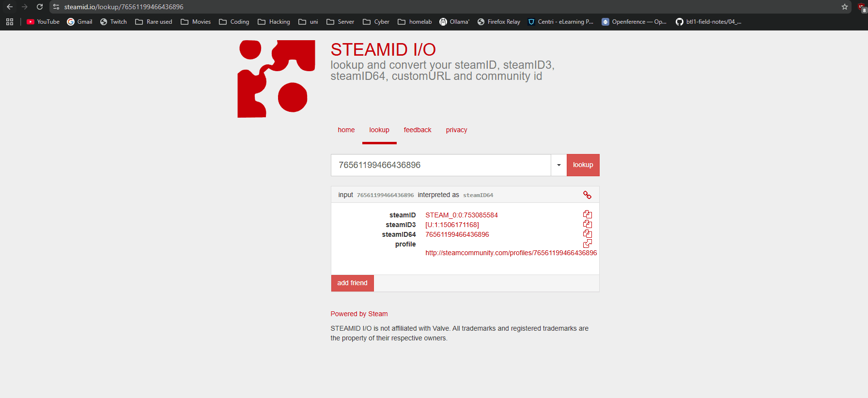Open the Ollama bookmark

coord(454,22)
